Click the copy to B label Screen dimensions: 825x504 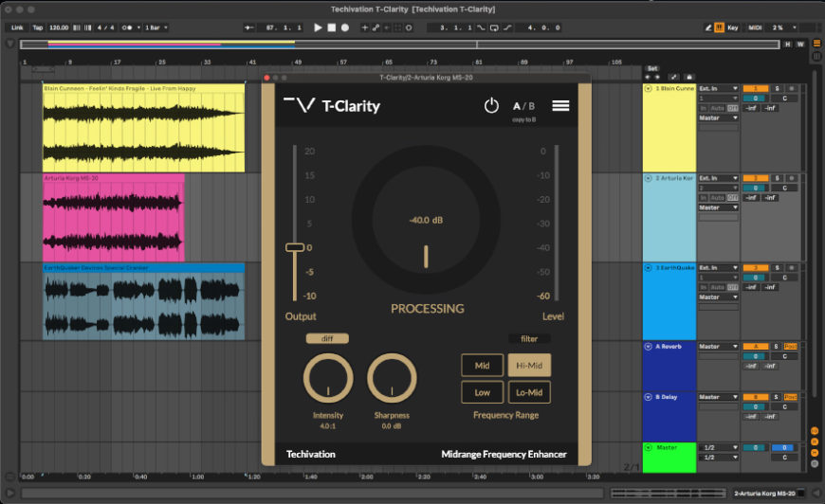[x=524, y=119]
